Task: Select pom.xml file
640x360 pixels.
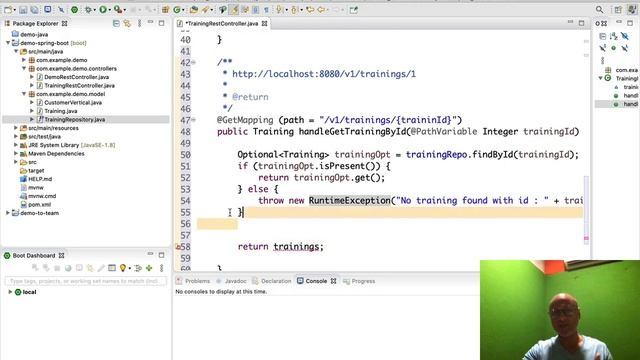Action: [39, 204]
